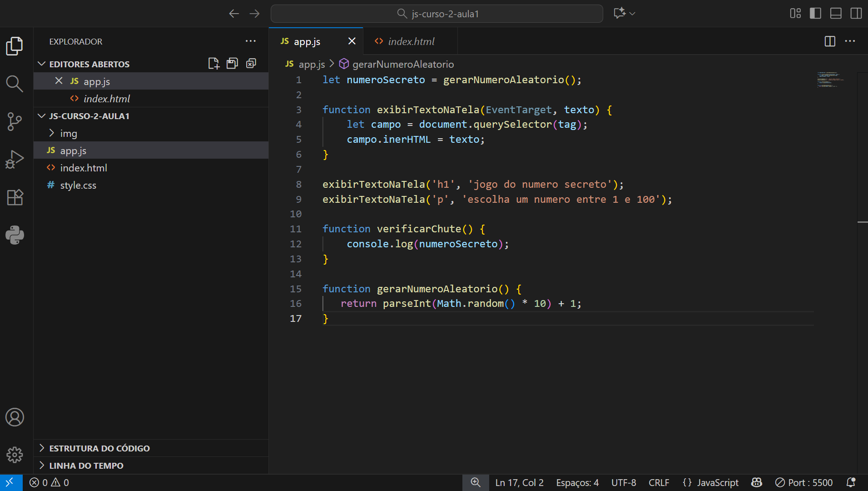The image size is (868, 491).
Task: Expand Linha do Tempo section
Action: coord(86,466)
